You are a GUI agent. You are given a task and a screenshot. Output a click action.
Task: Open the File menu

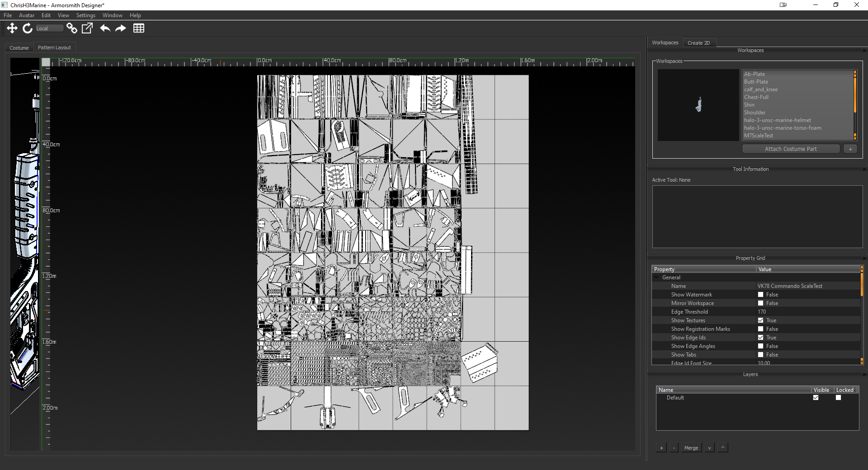tap(8, 15)
